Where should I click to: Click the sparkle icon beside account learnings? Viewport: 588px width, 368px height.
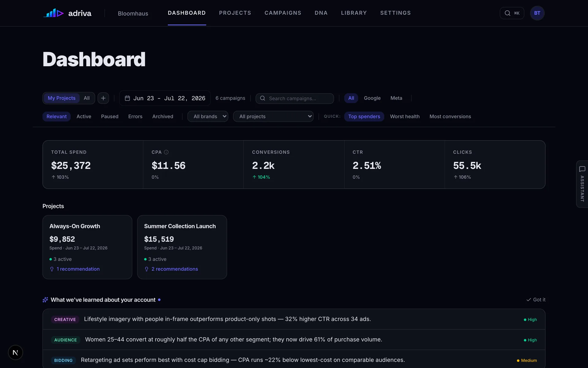(45, 300)
